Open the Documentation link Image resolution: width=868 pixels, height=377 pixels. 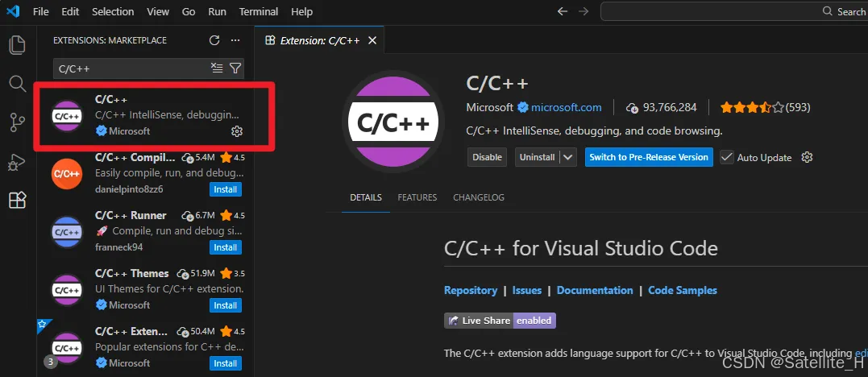click(595, 290)
